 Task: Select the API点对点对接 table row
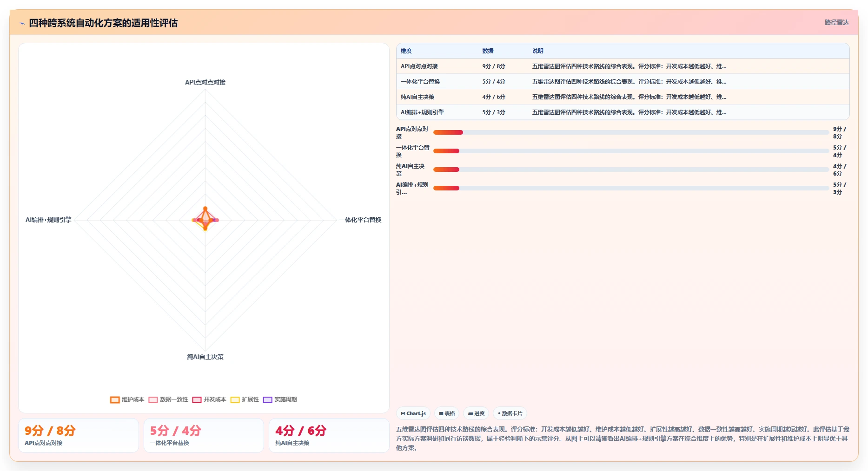(623, 66)
